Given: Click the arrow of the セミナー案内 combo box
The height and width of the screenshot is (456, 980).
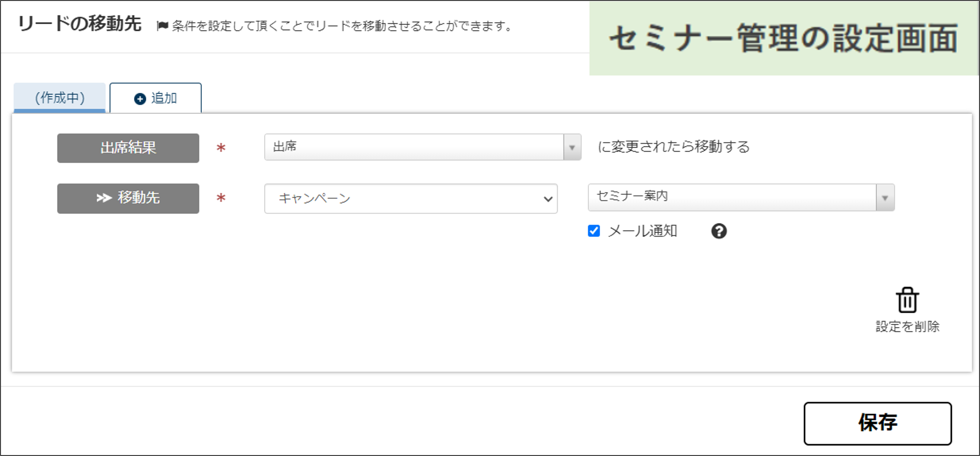Looking at the screenshot, I should coord(885,198).
